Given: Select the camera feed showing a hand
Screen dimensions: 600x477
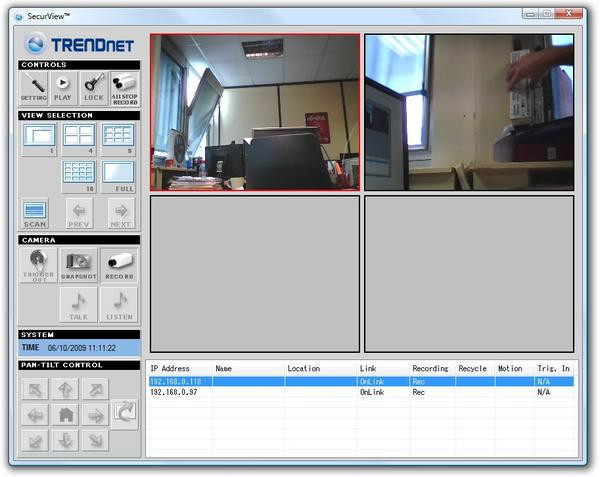Looking at the screenshot, I should (x=469, y=112).
